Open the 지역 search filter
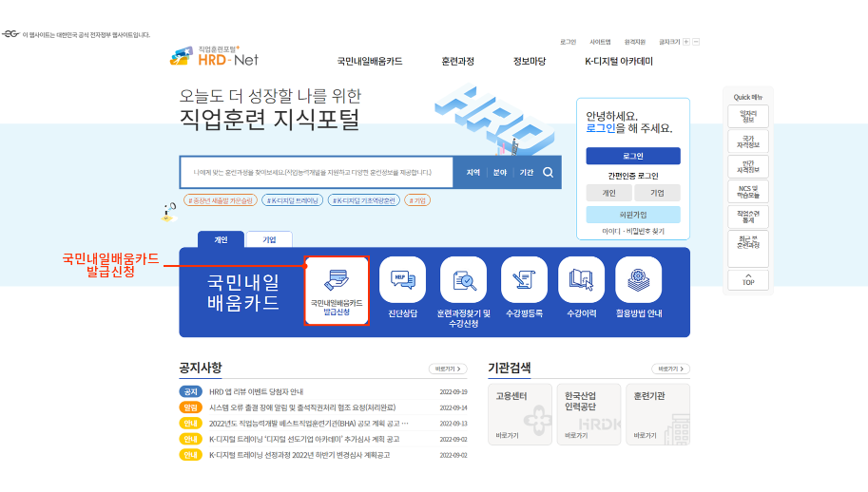 [473, 173]
